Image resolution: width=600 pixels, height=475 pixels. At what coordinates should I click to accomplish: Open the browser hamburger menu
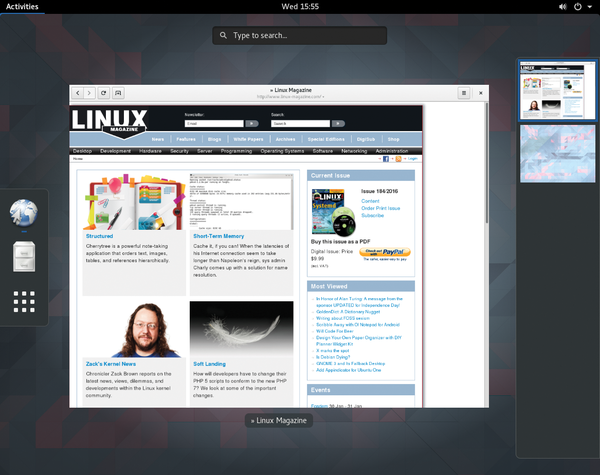click(x=464, y=93)
